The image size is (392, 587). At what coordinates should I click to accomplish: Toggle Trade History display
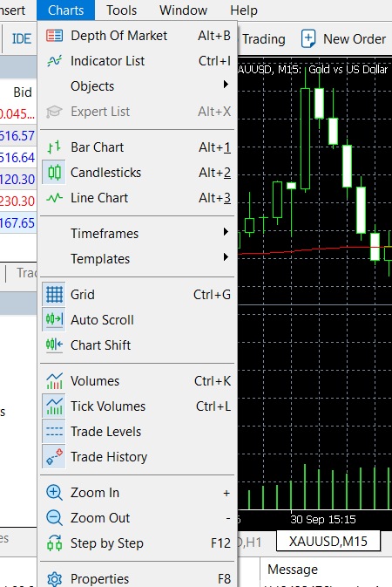click(137, 457)
